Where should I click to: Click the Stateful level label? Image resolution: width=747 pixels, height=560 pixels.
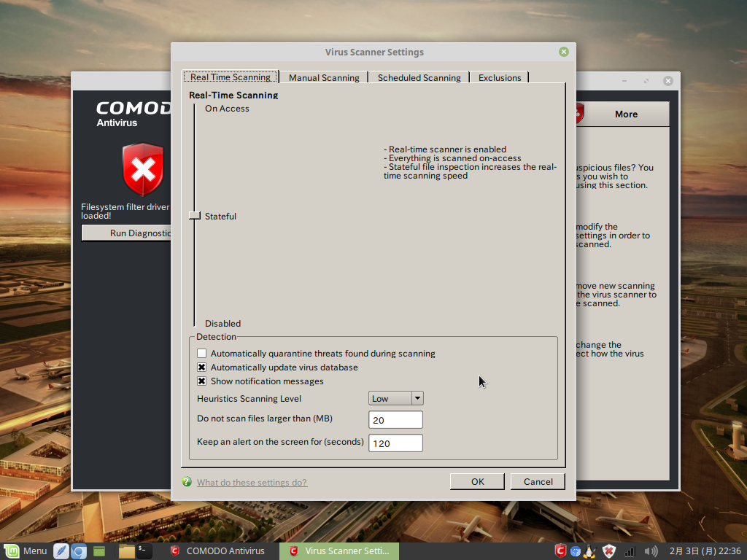point(220,216)
